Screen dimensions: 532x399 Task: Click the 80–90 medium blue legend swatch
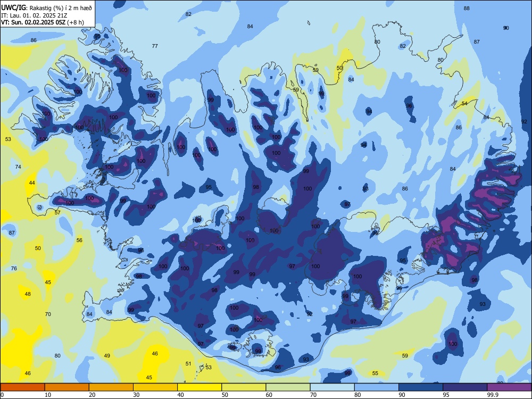(377, 387)
